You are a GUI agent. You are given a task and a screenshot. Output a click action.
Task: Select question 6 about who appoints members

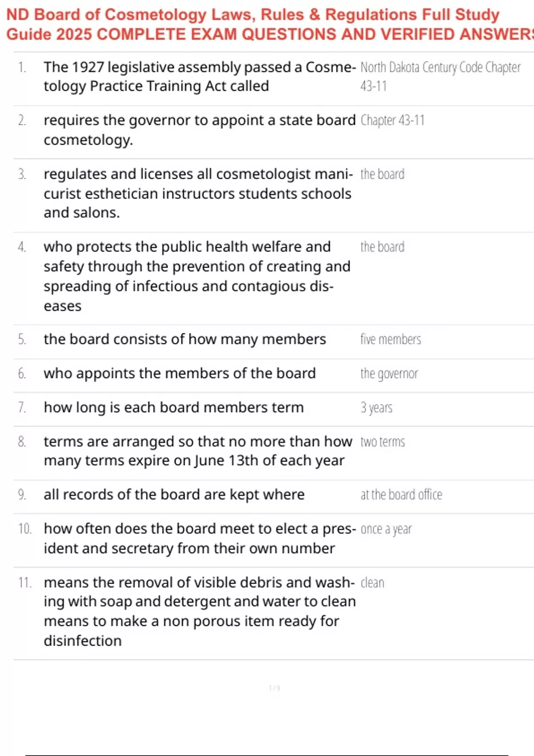tap(180, 374)
